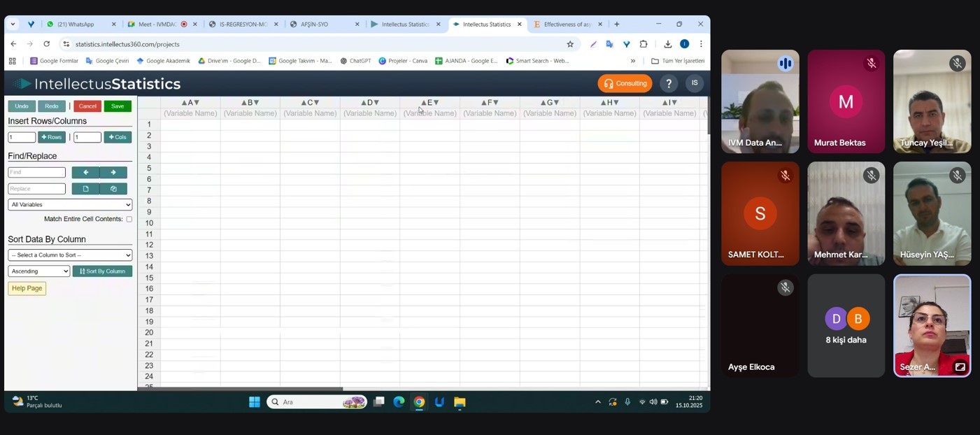
Task: Click the IS user profile avatar
Action: coord(694,83)
